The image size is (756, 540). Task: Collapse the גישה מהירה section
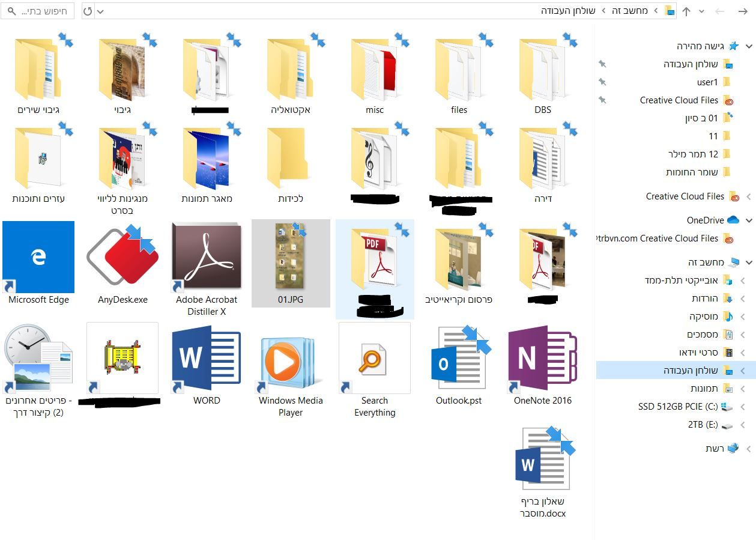(749, 46)
